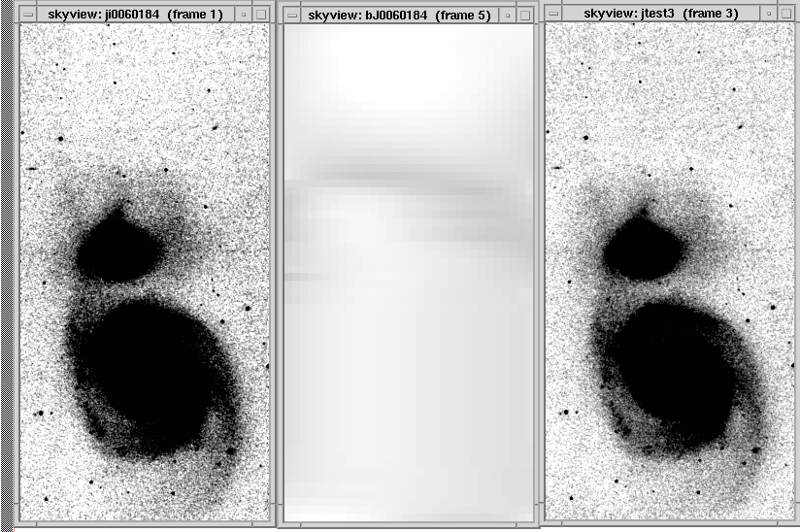
Task: Open window menu of bJ0060184 frame 5
Action: (292, 16)
